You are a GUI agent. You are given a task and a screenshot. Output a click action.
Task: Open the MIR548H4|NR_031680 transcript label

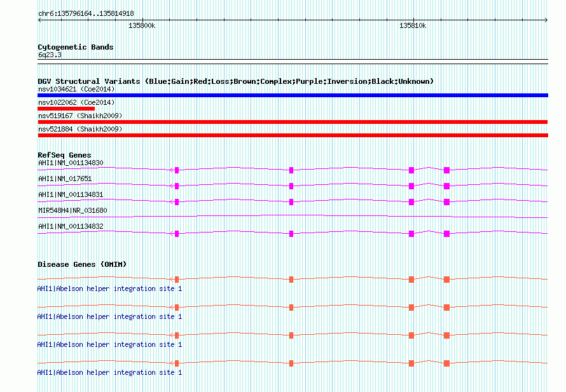click(72, 210)
